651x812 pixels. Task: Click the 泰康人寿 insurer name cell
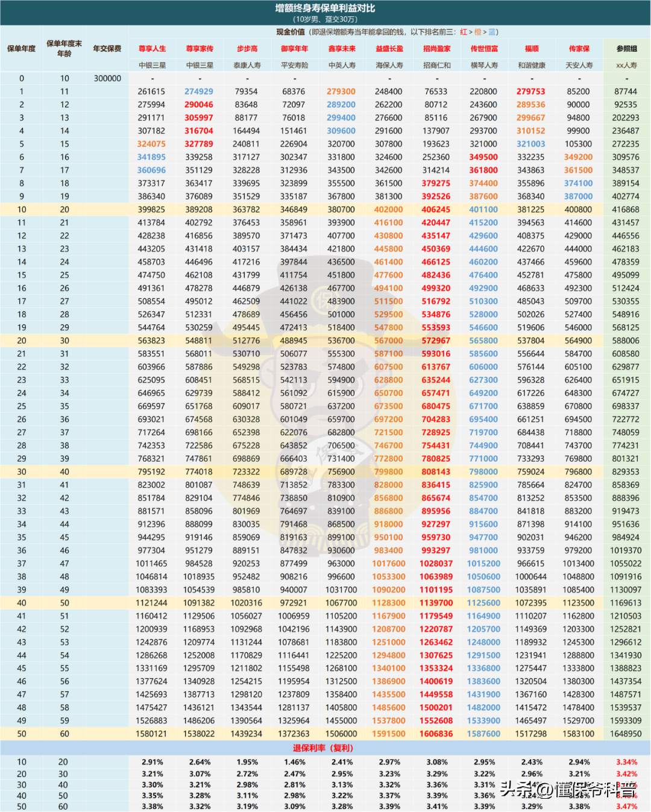pos(247,65)
